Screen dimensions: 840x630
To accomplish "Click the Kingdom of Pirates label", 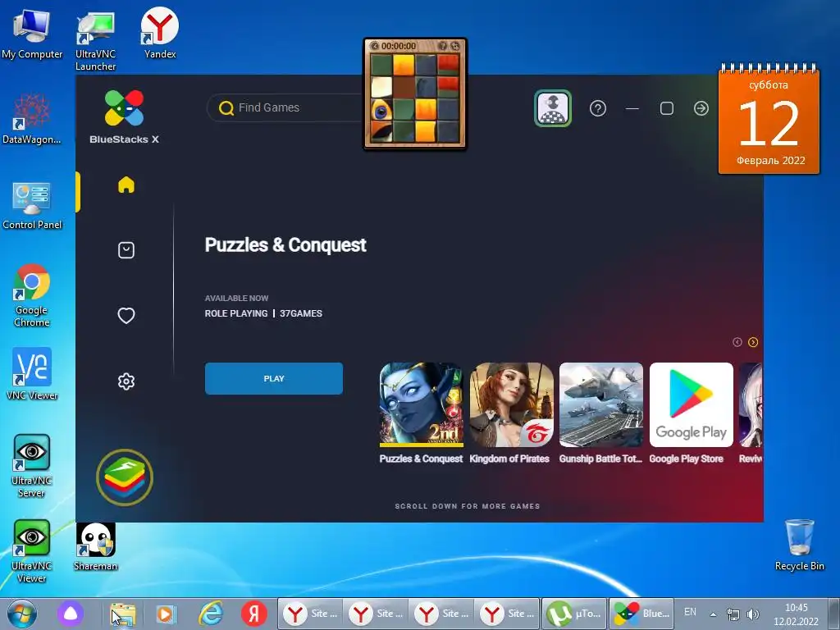I will pyautogui.click(x=509, y=459).
